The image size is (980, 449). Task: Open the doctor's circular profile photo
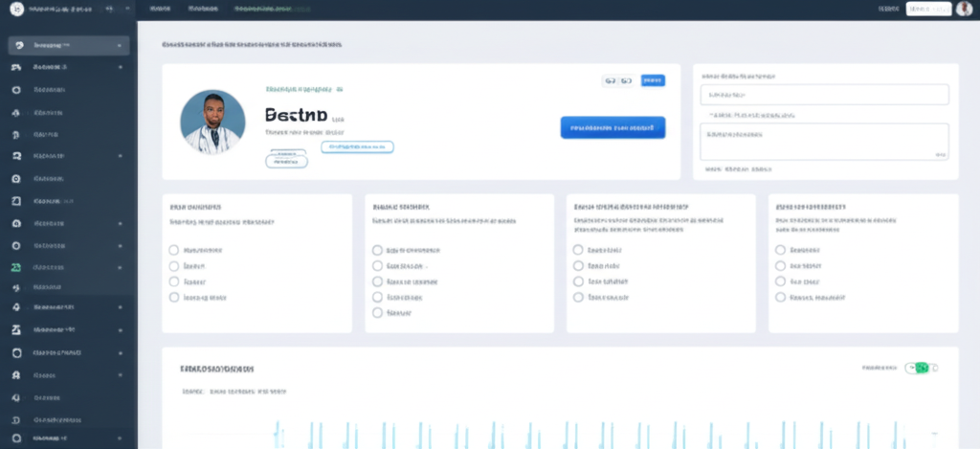pyautogui.click(x=212, y=122)
